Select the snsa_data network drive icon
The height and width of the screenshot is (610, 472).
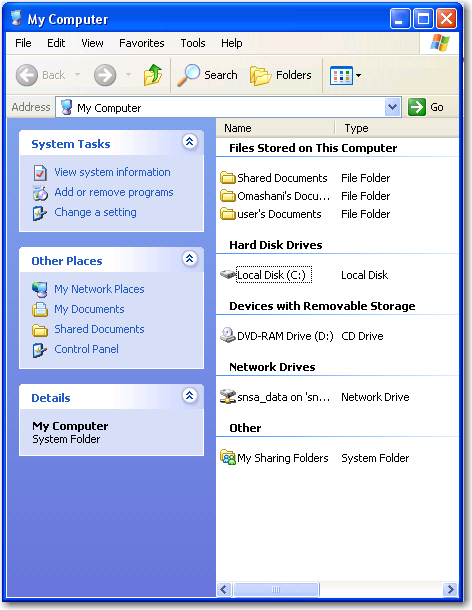pyautogui.click(x=228, y=396)
